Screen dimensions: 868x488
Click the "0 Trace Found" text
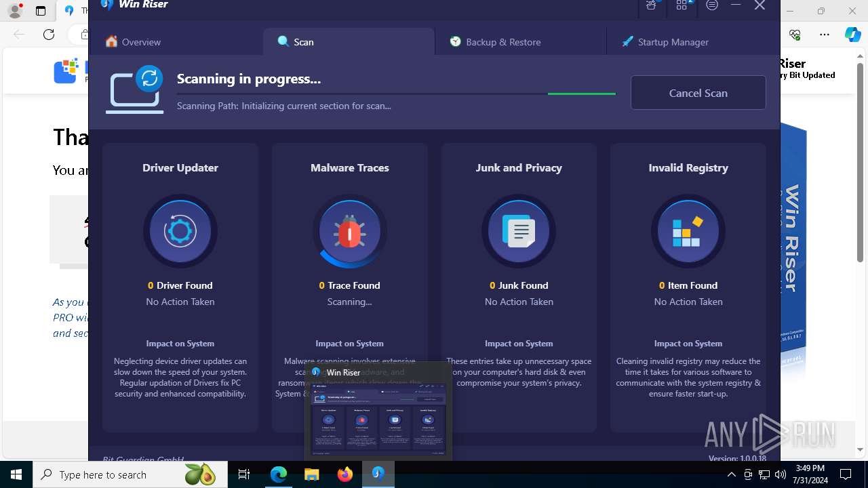coord(350,285)
